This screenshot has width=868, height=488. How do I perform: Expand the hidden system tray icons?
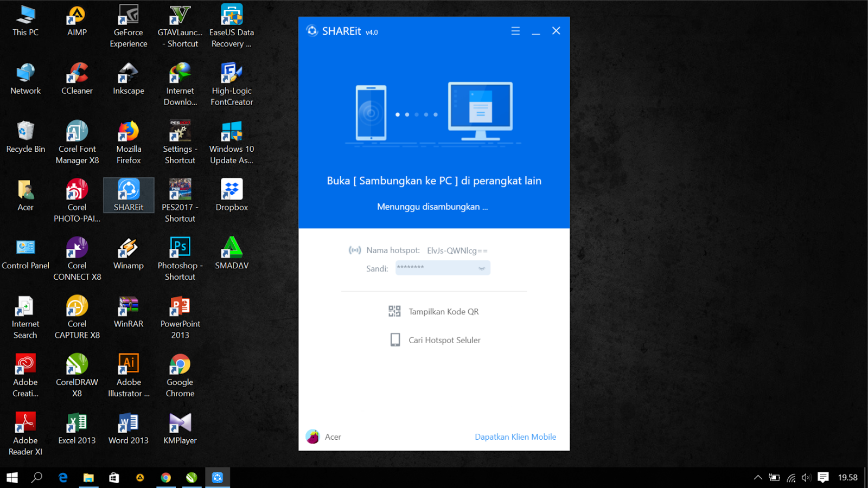pyautogui.click(x=758, y=478)
